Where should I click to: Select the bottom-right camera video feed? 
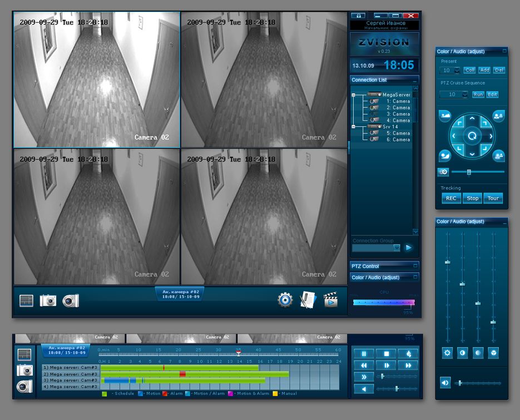click(264, 216)
